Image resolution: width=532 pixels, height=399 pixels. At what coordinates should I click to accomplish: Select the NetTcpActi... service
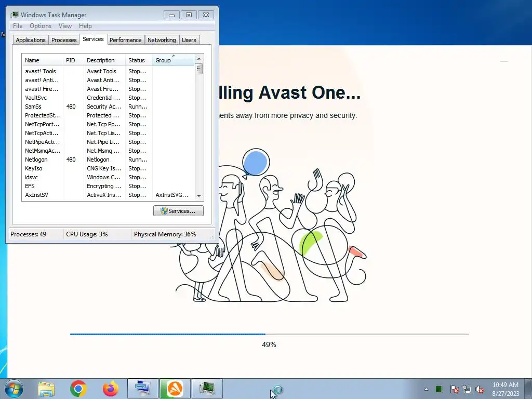(x=108, y=133)
